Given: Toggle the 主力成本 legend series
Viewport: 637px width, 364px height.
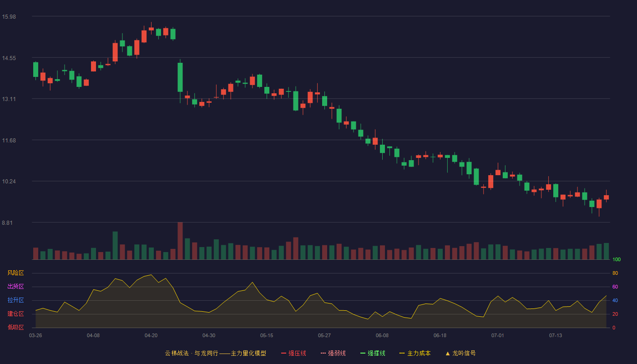Looking at the screenshot, I should click(415, 353).
